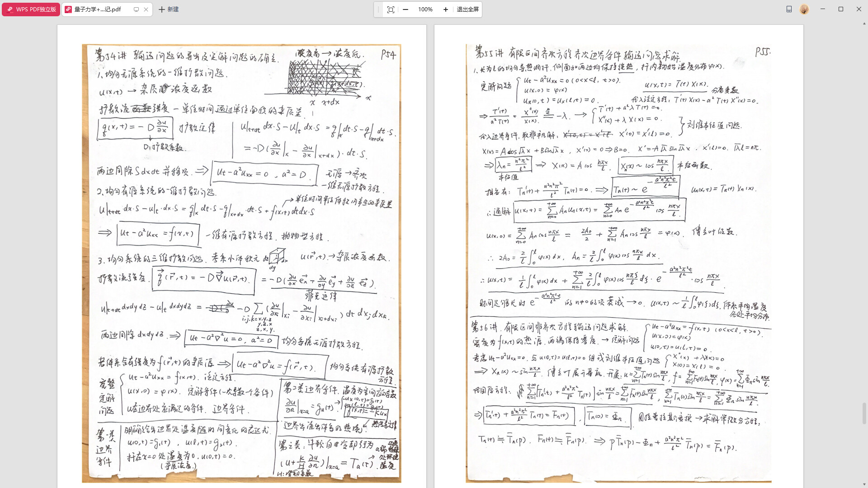Click the vertical scrollbar thumb
Image resolution: width=868 pixels, height=488 pixels.
click(864, 413)
